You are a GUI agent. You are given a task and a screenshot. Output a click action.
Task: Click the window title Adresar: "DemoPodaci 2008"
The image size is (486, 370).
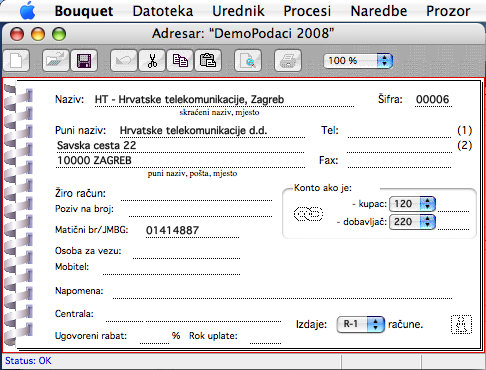(243, 34)
